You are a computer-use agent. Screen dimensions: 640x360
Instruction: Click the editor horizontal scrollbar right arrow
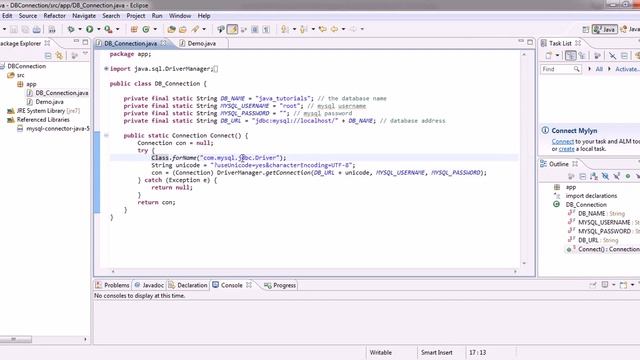pyautogui.click(x=515, y=271)
